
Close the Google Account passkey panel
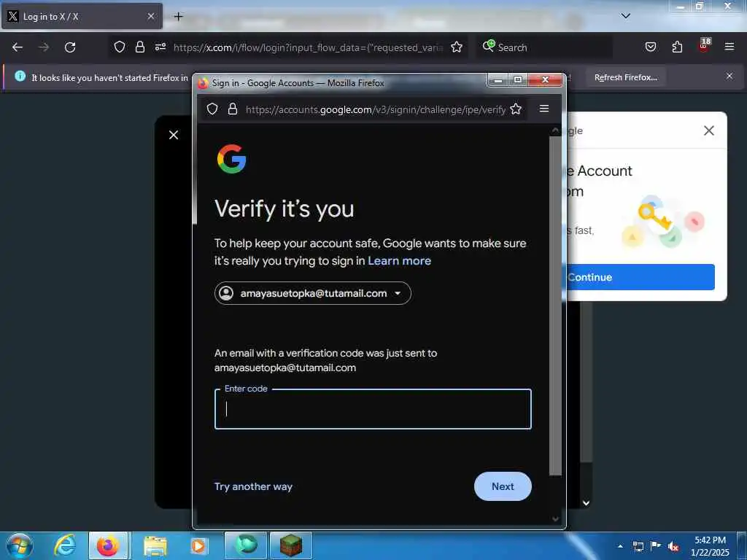point(708,131)
